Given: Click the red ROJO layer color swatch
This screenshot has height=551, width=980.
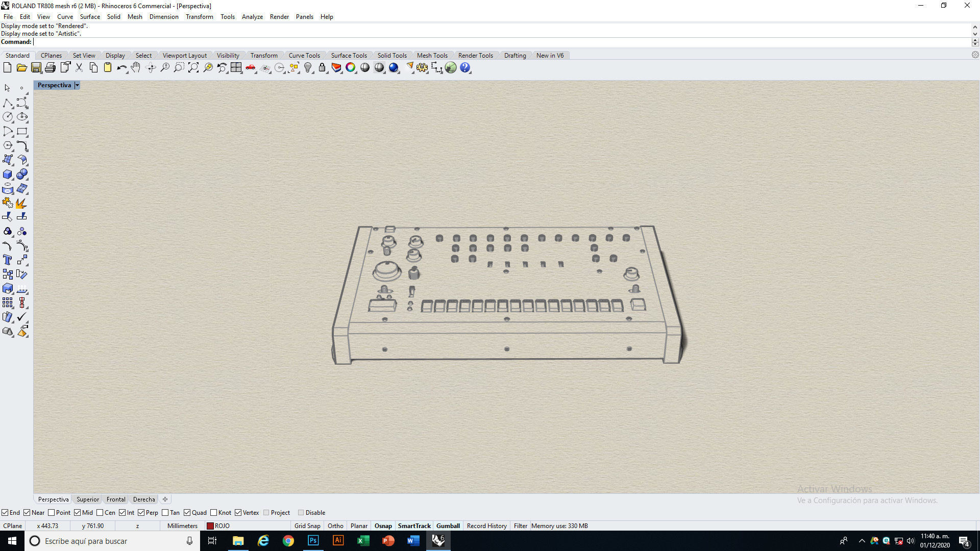Looking at the screenshot, I should [x=210, y=526].
